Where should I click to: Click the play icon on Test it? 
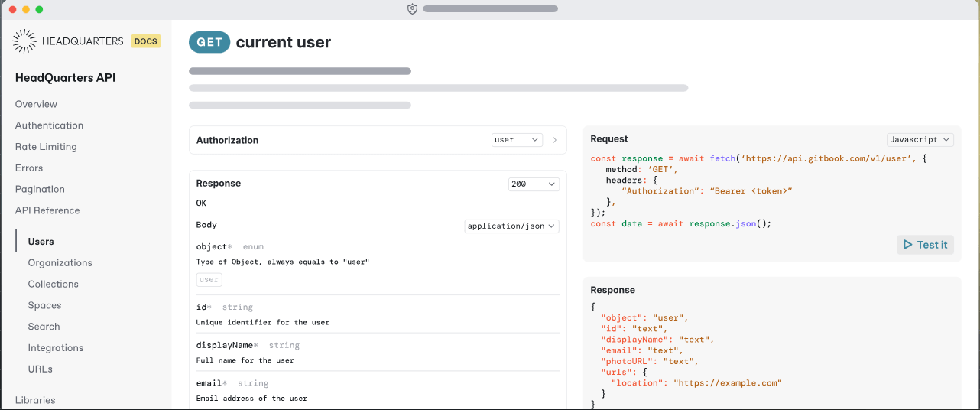tap(908, 245)
